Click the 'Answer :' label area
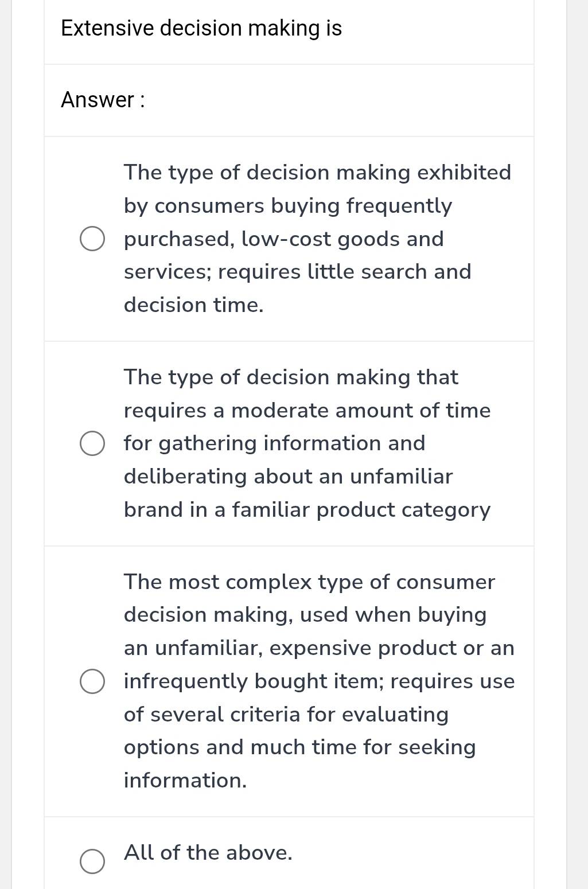This screenshot has height=889, width=588. click(x=103, y=100)
